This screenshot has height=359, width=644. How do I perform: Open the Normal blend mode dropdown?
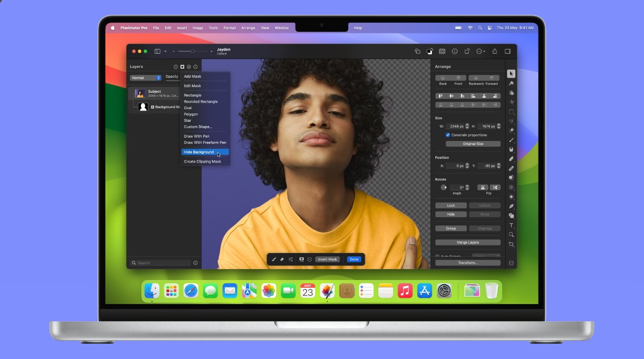pyautogui.click(x=145, y=78)
